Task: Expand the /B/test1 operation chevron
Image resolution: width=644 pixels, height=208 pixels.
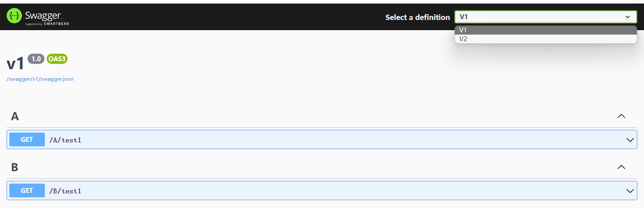Action: tap(630, 191)
